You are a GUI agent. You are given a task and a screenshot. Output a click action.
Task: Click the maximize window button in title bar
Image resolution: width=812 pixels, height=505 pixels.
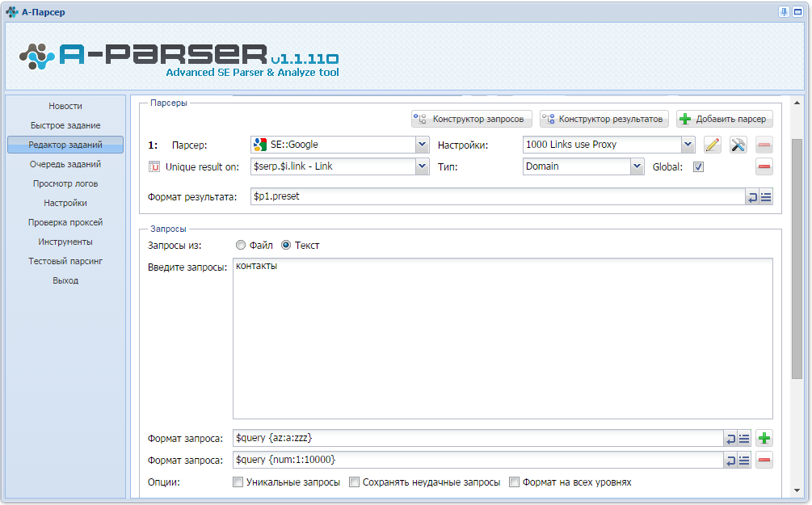pos(798,12)
